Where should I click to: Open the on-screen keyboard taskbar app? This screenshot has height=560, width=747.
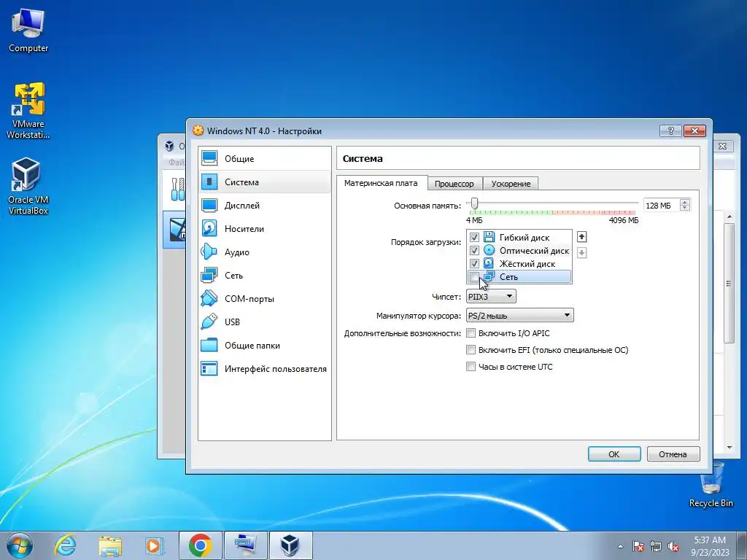(245, 545)
